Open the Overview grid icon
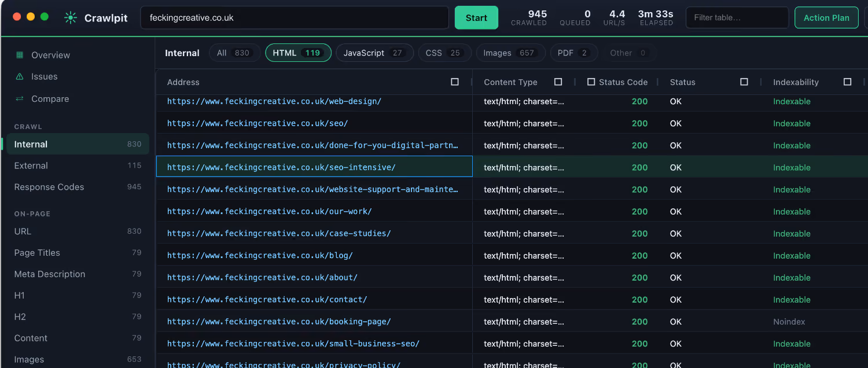The image size is (868, 368). pos(20,55)
